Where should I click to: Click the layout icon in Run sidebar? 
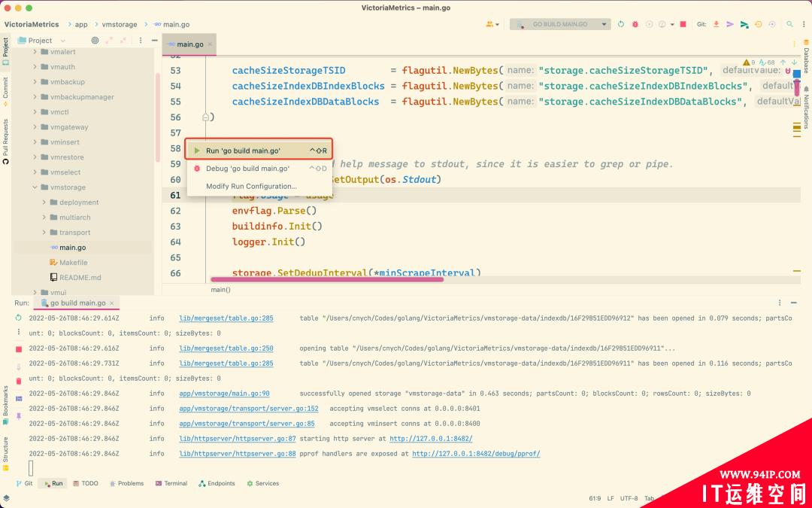point(19,399)
